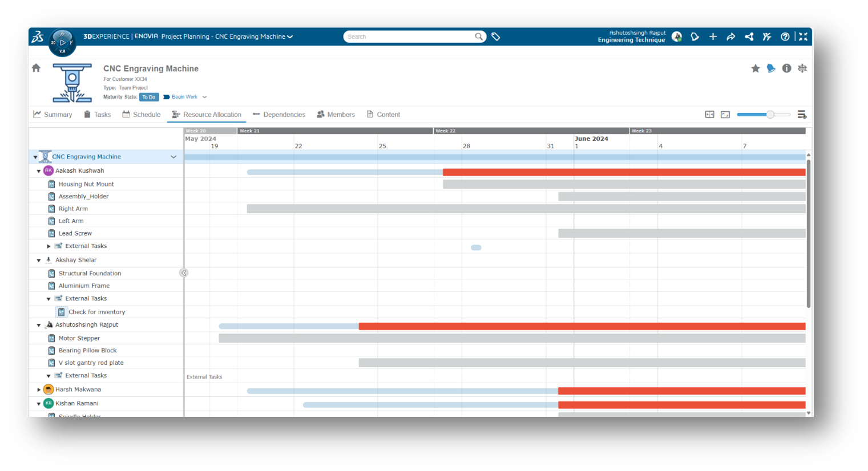Toggle favorite star for the project
The image size is (868, 471).
point(756,68)
